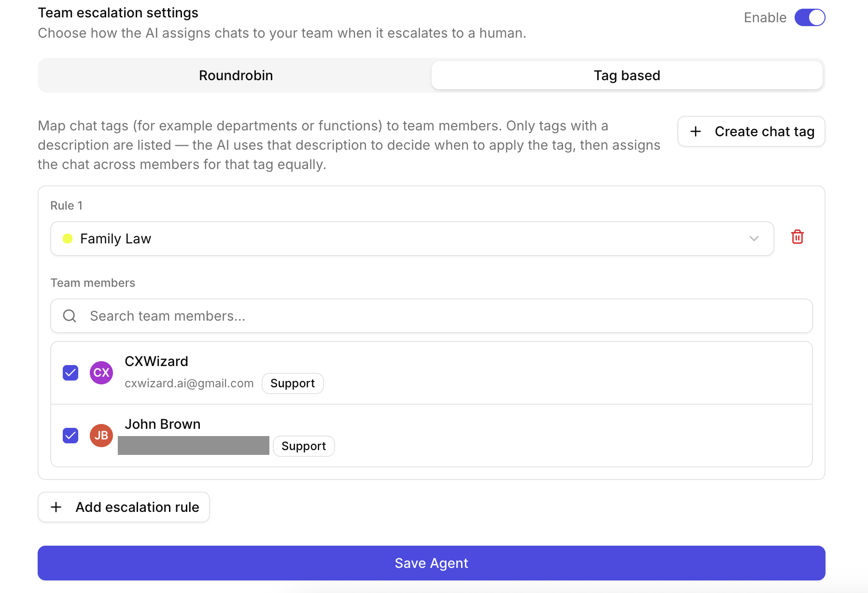Click the CXWizard name

pos(156,361)
